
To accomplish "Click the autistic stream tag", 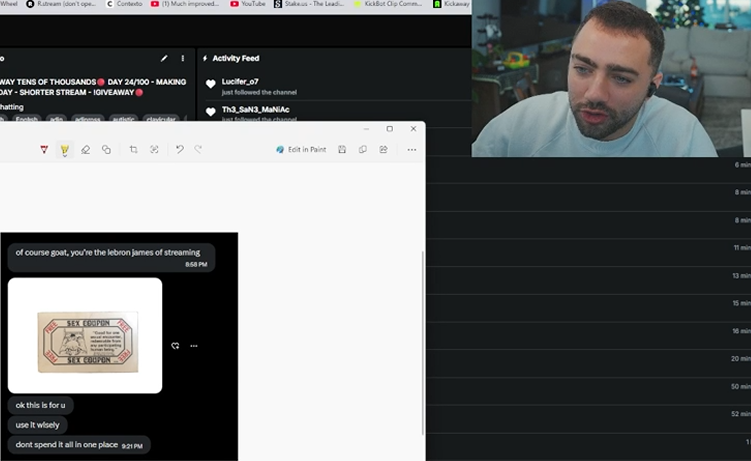I will [124, 119].
